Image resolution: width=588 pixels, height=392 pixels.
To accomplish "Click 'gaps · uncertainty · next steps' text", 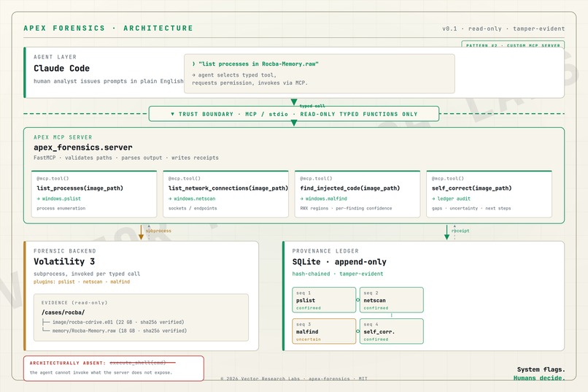I will pyautogui.click(x=471, y=208).
